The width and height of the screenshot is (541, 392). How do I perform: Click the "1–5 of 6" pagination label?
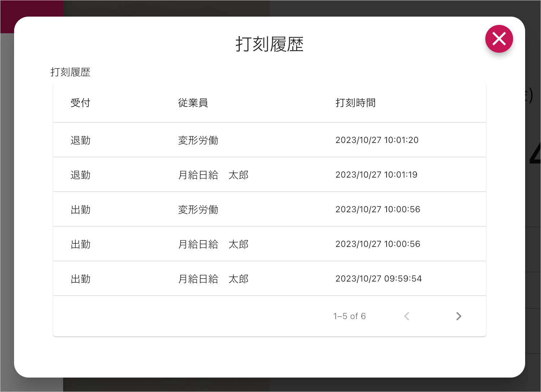(x=349, y=316)
